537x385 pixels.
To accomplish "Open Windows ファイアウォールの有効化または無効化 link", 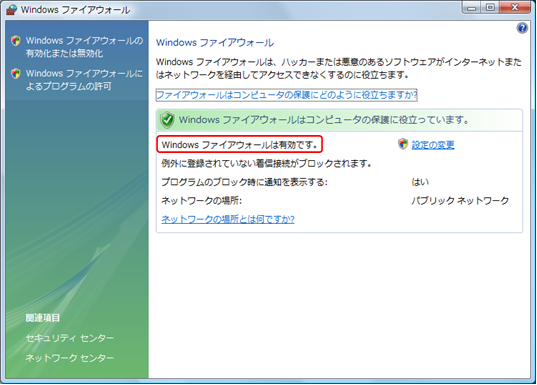I will click(84, 47).
